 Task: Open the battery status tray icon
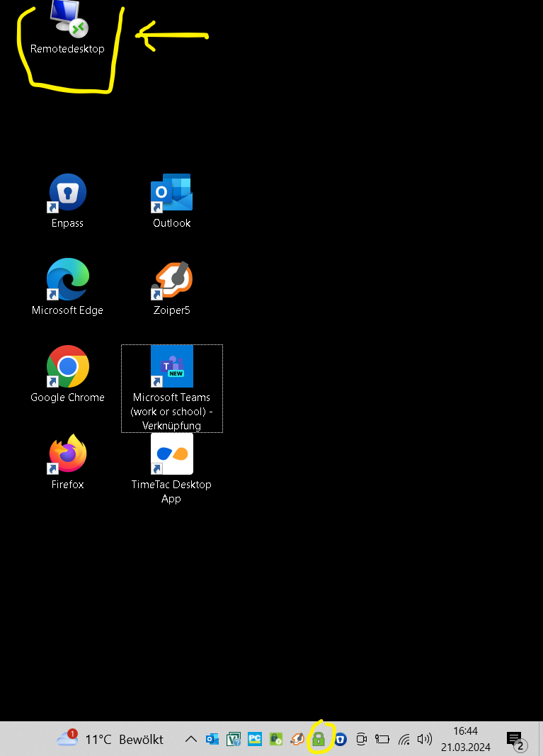[x=382, y=740]
